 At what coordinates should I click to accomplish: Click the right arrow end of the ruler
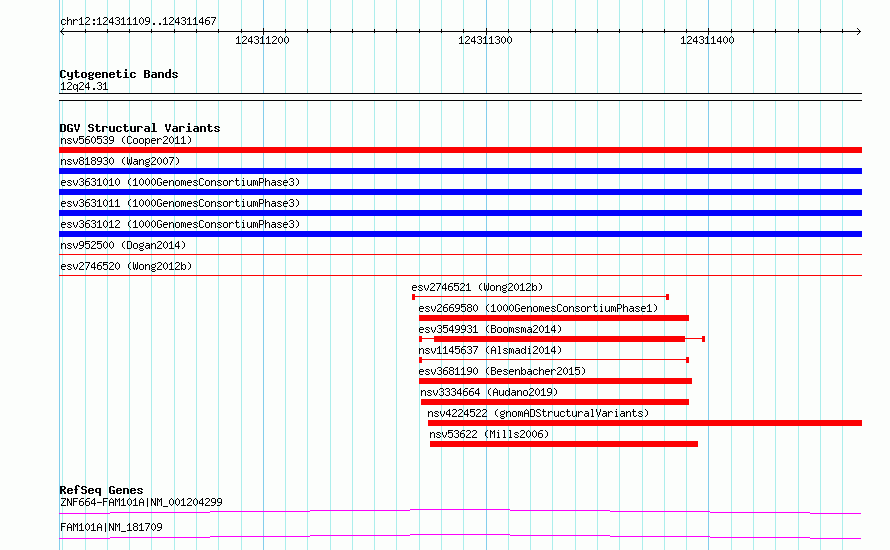point(859,31)
